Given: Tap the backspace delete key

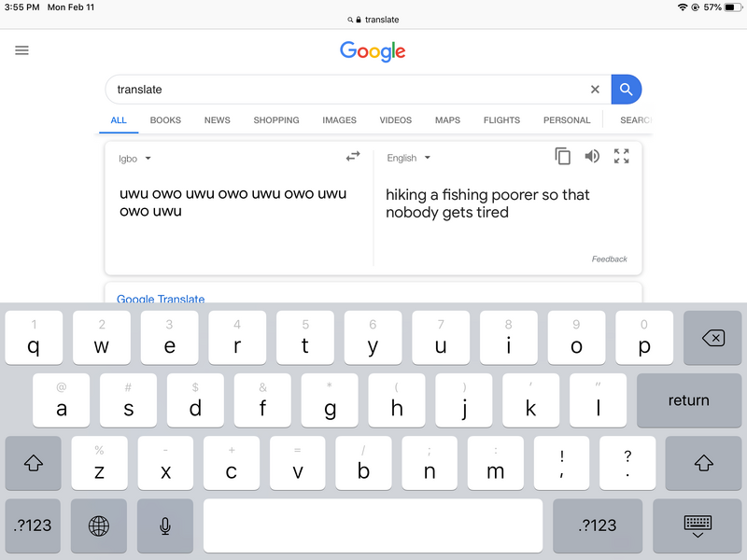Looking at the screenshot, I should [712, 338].
